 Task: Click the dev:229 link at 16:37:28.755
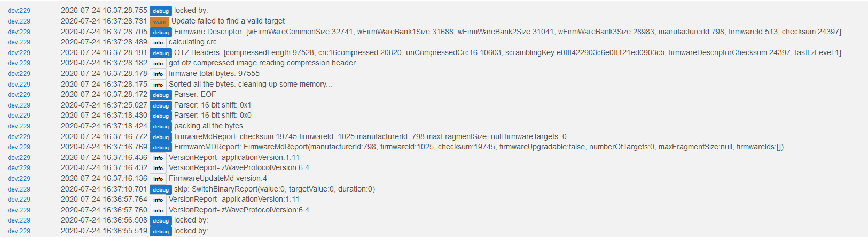tap(19, 11)
